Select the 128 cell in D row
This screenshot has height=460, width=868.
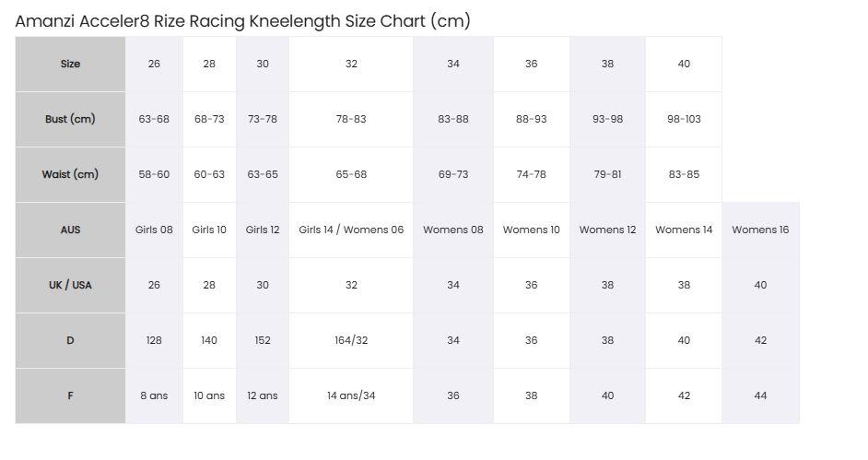pos(154,341)
